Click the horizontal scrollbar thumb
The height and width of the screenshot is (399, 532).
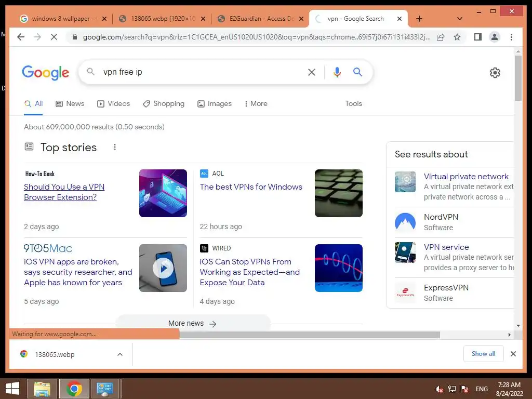[x=310, y=335]
